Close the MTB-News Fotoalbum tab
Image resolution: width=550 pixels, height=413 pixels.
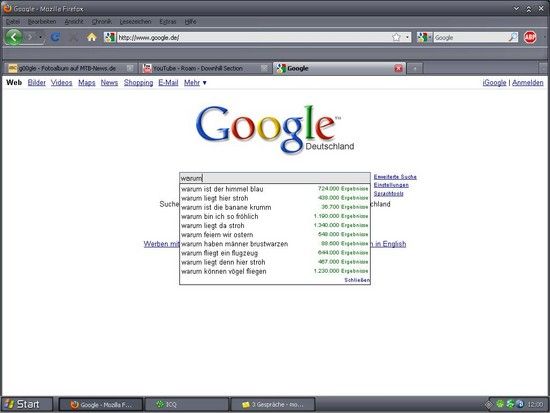coord(130,68)
